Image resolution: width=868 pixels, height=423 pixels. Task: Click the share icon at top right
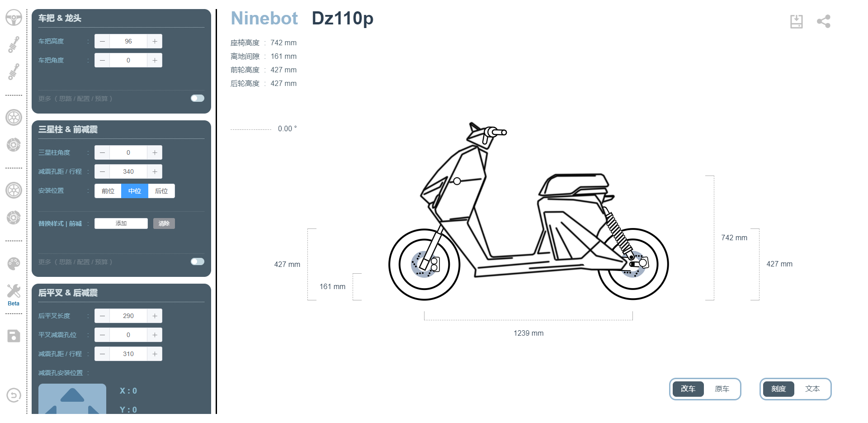tap(824, 21)
